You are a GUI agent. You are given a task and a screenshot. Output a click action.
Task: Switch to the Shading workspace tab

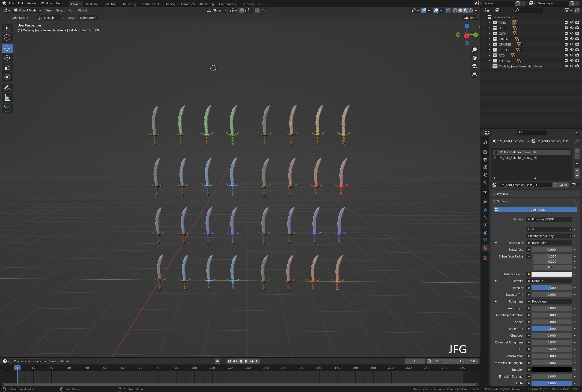click(170, 4)
